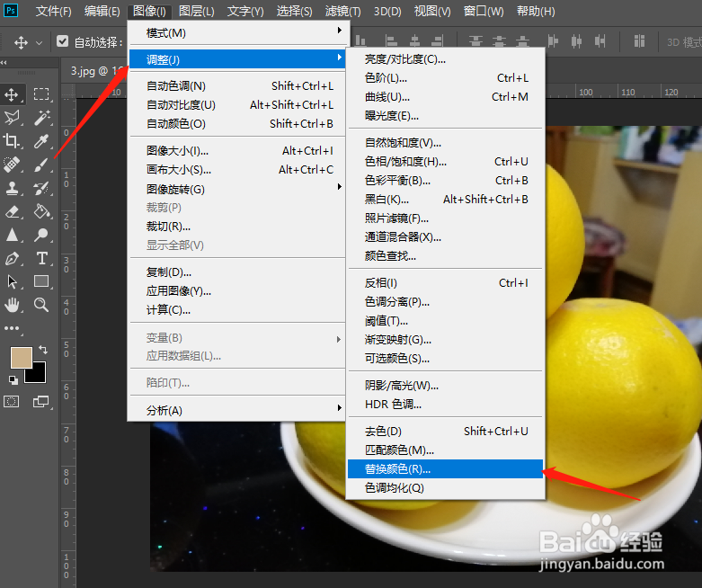Select the Eraser tool
This screenshot has height=588, width=702.
[12, 211]
